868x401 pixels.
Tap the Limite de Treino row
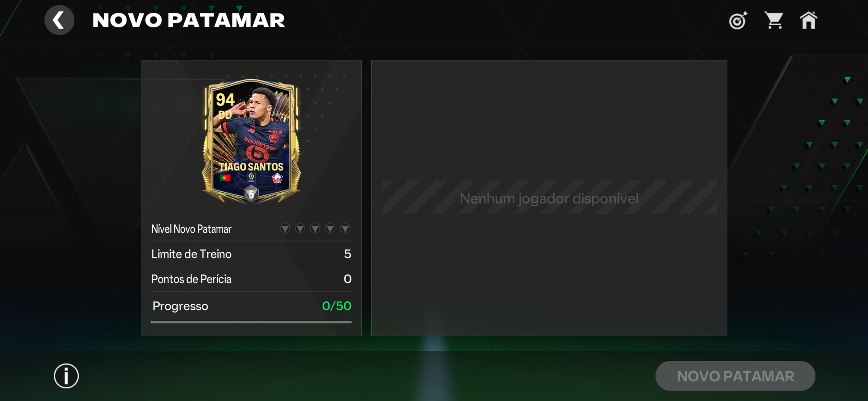coord(251,254)
